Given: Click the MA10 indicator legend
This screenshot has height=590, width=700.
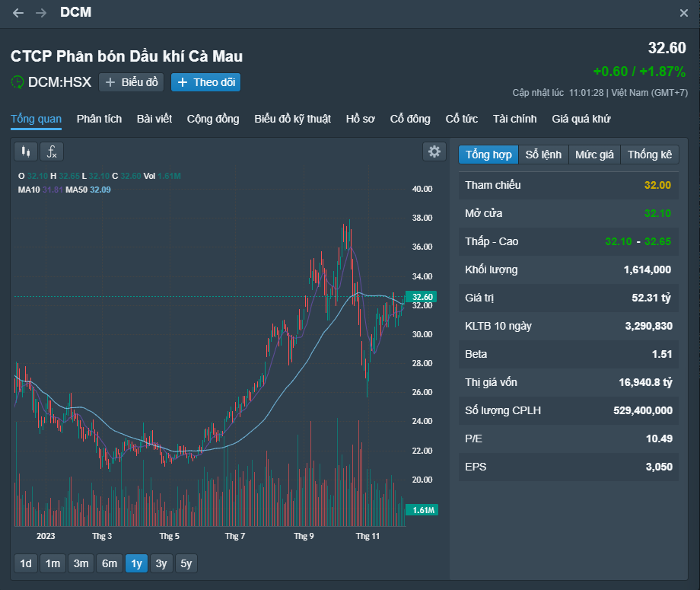Looking at the screenshot, I should pyautogui.click(x=40, y=190).
